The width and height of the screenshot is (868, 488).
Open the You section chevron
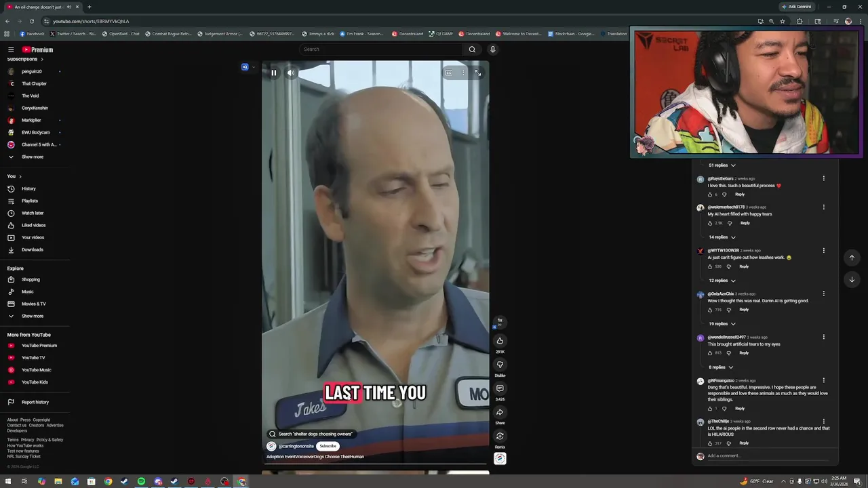(20, 176)
